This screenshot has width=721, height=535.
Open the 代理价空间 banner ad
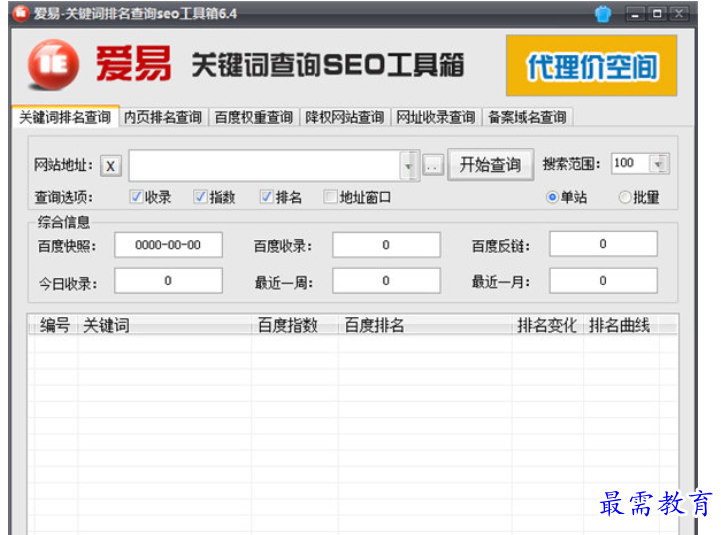click(591, 65)
